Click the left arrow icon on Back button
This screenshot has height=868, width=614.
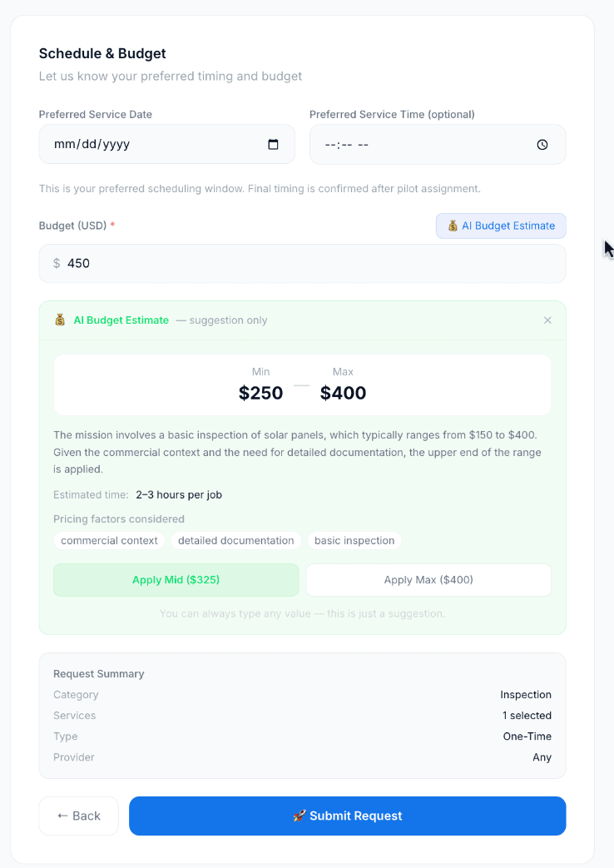pos(64,816)
